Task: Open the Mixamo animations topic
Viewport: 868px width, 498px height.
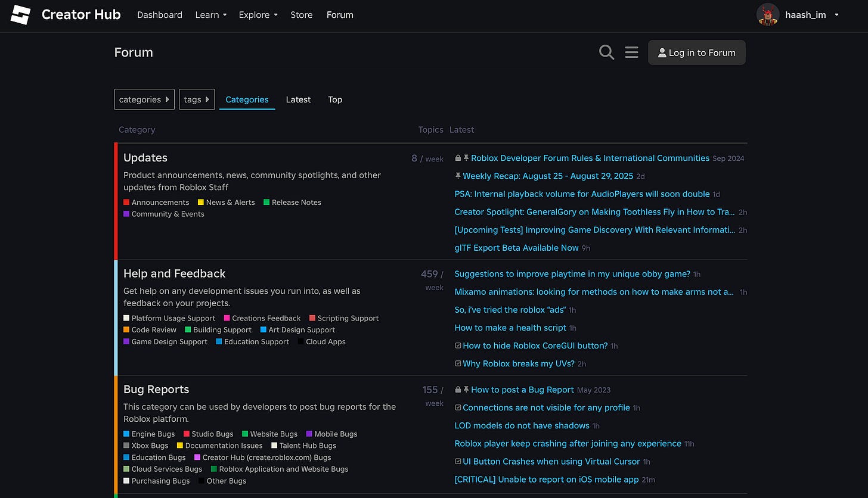Action: coord(594,292)
